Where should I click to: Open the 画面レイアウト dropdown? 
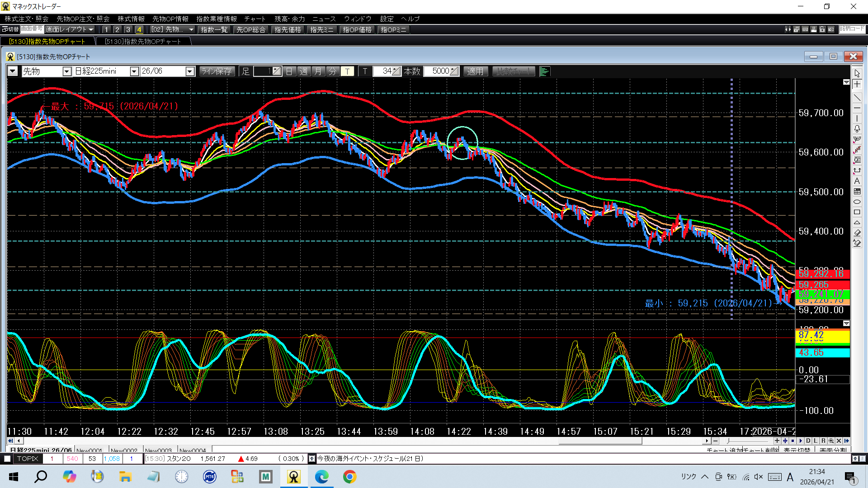tap(70, 29)
